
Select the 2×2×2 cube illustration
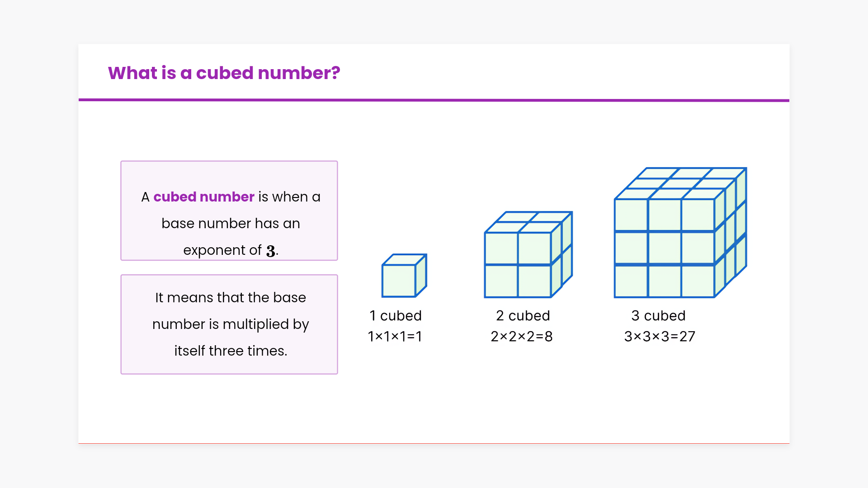pos(528,255)
